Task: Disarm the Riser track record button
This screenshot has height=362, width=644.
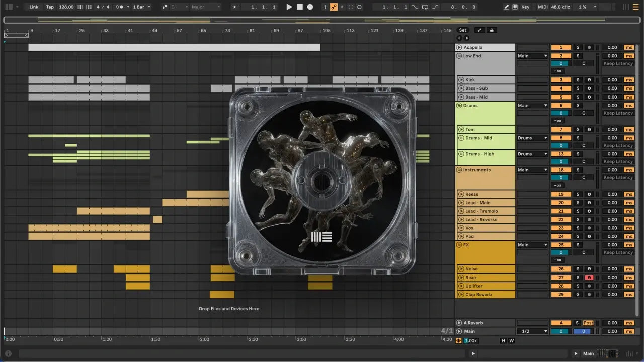Action: tap(589, 278)
